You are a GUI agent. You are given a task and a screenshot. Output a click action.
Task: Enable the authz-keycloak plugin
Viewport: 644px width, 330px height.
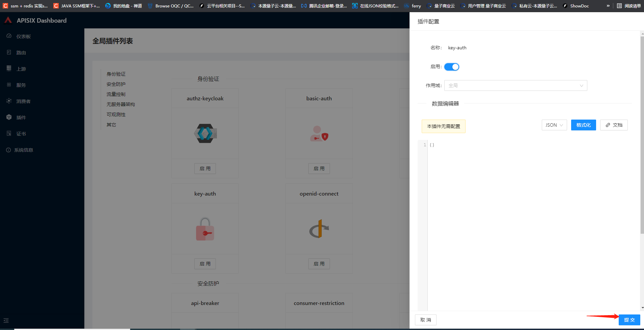point(205,169)
